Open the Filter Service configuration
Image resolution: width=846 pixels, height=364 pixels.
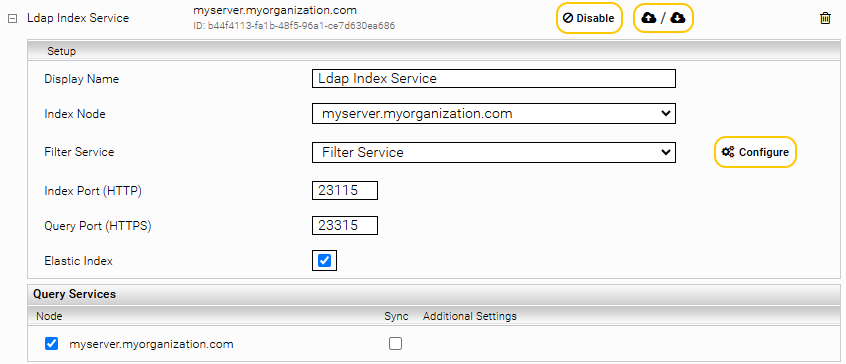[755, 152]
